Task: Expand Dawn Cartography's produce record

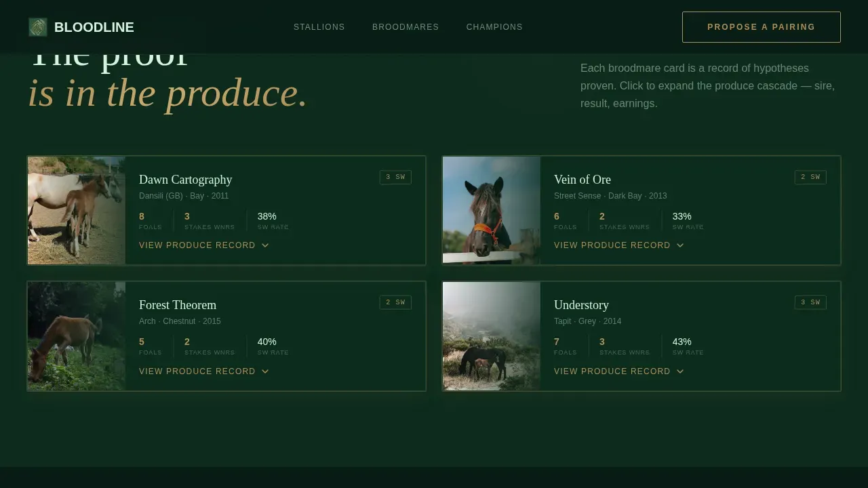Action: click(204, 245)
